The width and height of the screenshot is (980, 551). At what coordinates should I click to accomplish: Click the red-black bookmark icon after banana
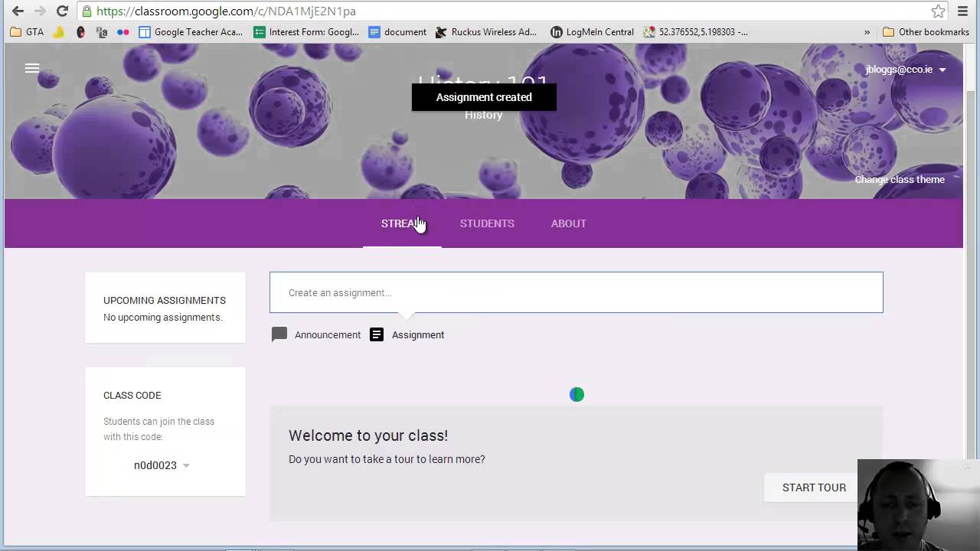80,32
